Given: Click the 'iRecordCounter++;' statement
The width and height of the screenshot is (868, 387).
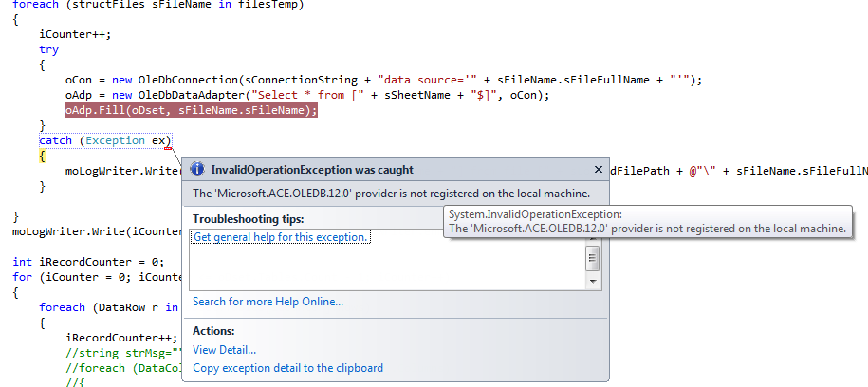Looking at the screenshot, I should tap(121, 338).
